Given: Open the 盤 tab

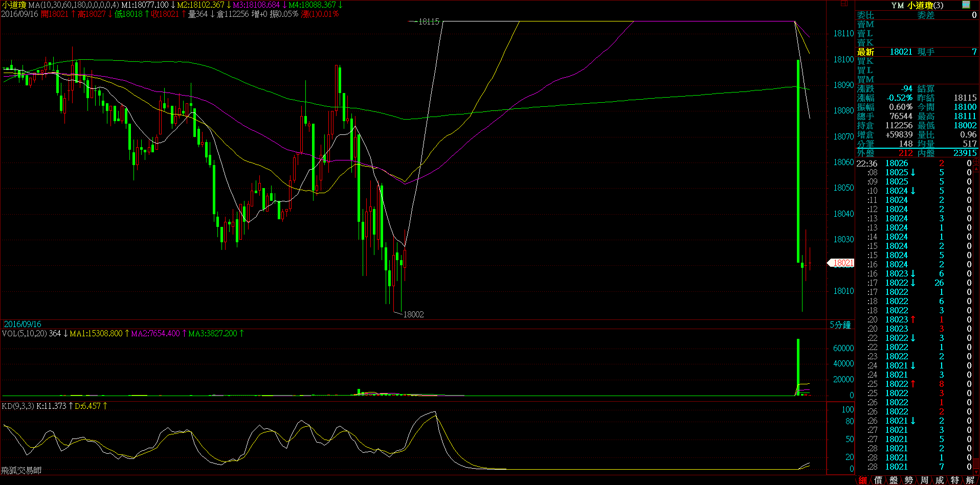Looking at the screenshot, I should pos(894,480).
